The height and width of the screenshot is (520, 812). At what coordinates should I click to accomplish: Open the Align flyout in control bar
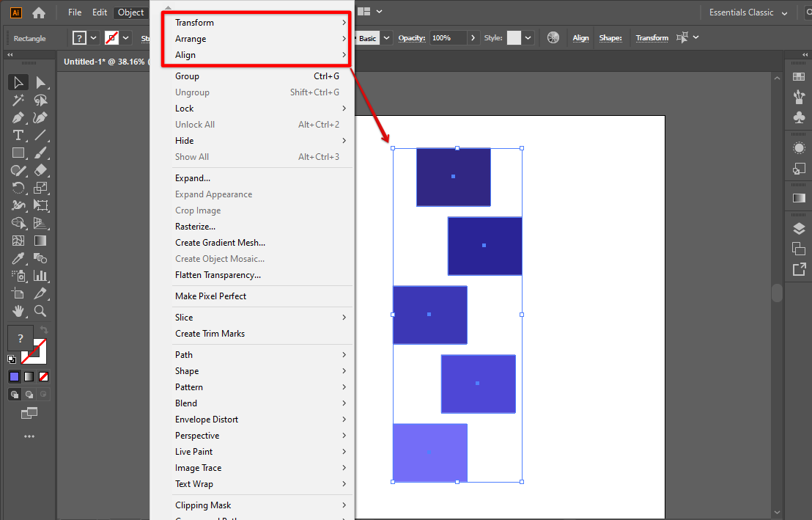coord(580,37)
